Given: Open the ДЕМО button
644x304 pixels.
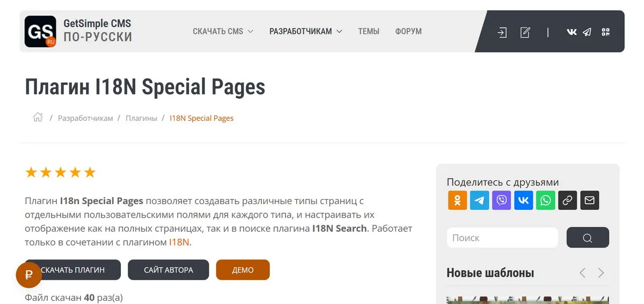Looking at the screenshot, I should coord(243,270).
